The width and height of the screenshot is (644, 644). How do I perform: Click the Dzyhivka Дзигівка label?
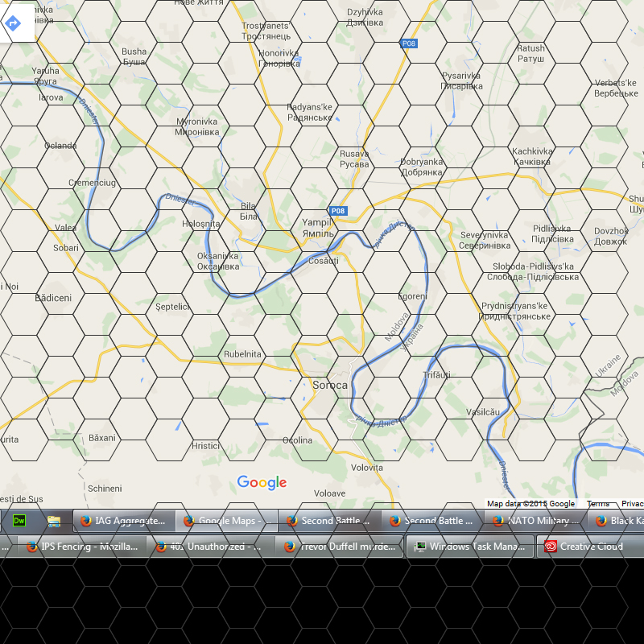click(x=365, y=17)
